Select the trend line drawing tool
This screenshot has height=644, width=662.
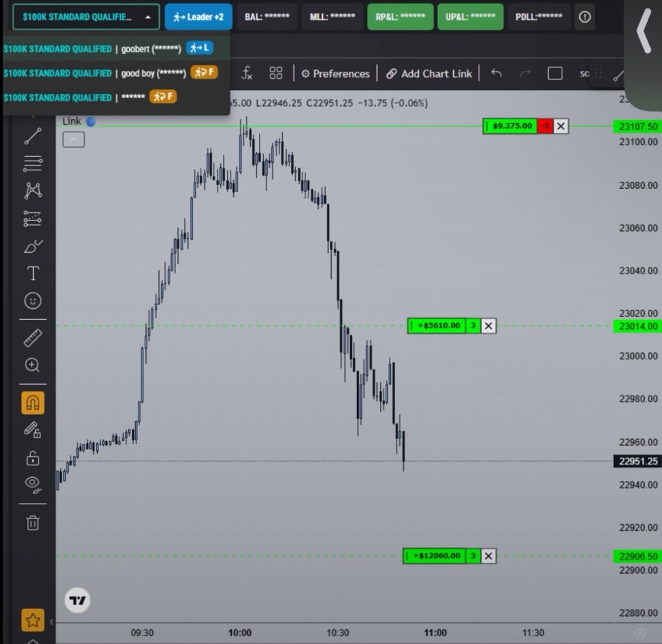click(33, 136)
